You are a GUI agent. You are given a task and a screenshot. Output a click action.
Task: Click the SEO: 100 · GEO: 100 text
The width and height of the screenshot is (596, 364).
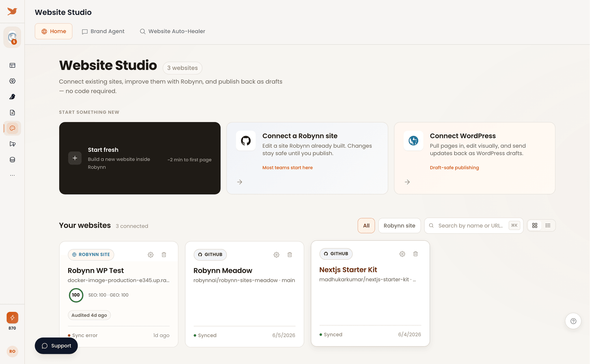[108, 295]
